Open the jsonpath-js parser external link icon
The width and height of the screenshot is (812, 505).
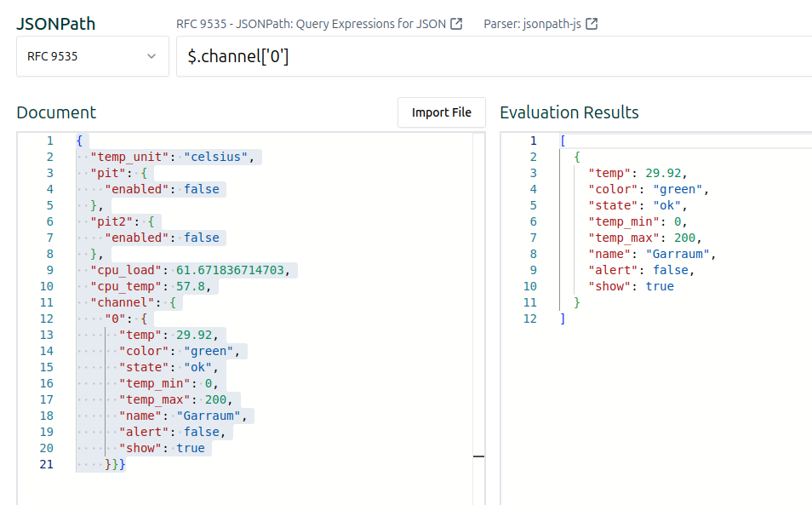click(x=592, y=24)
